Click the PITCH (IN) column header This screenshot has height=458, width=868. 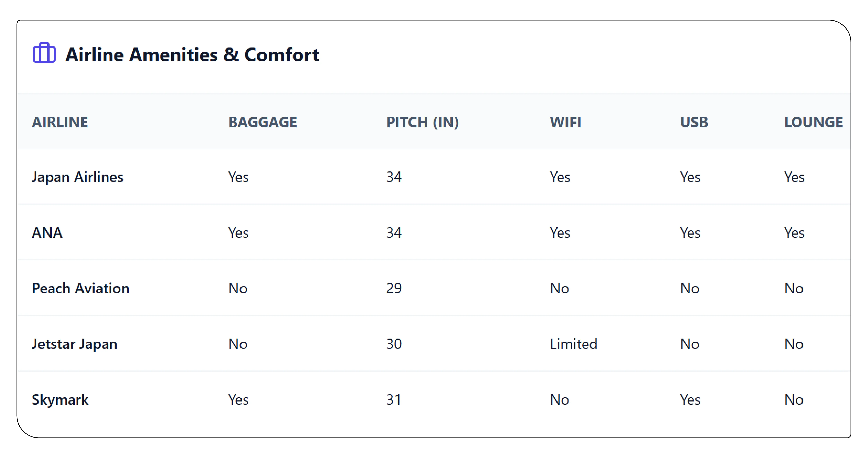point(422,122)
